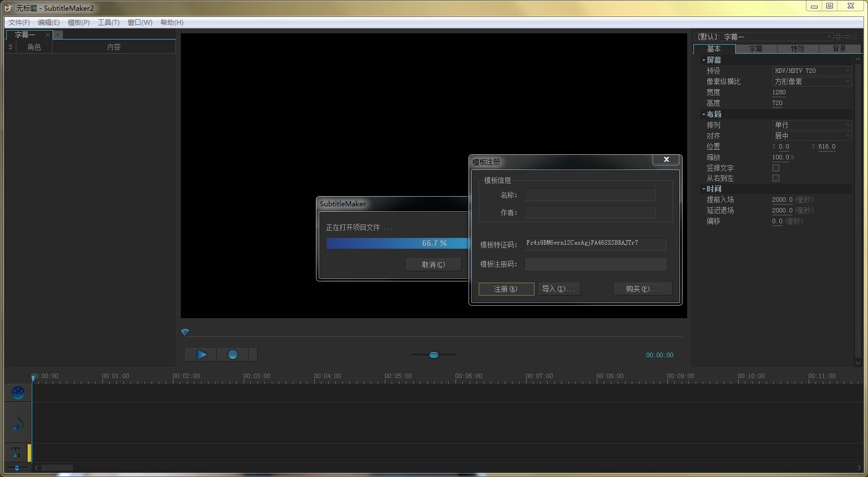868x477 pixels.
Task: Open the template panel options menu icon
Action: pyautogui.click(x=856, y=37)
